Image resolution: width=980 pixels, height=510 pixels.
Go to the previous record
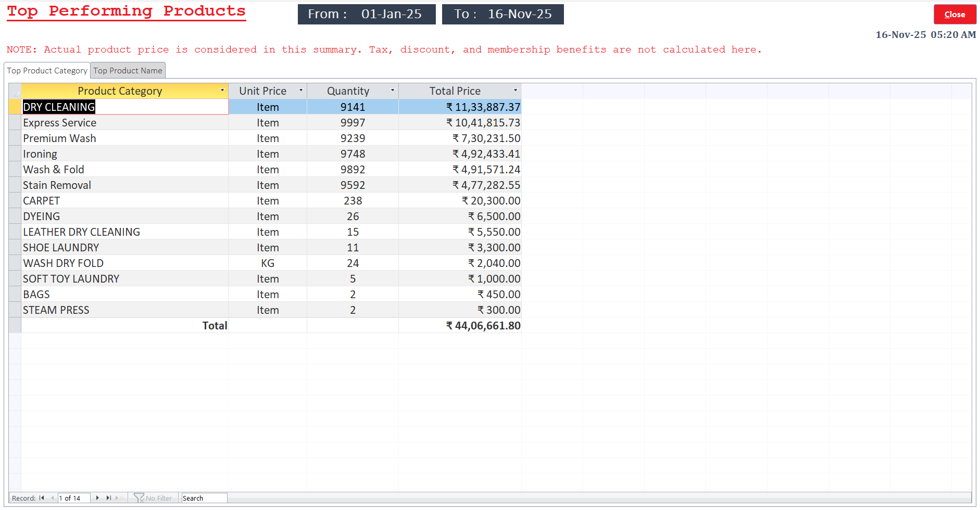click(x=52, y=498)
